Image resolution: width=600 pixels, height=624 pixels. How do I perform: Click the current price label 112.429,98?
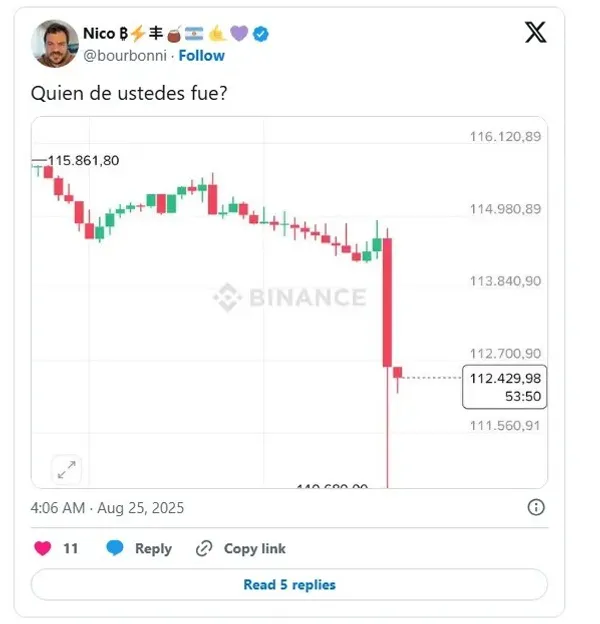(x=504, y=378)
